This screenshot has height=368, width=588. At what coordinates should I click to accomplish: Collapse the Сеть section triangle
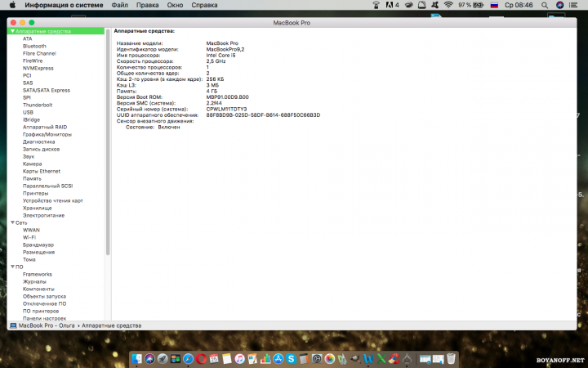pyautogui.click(x=12, y=222)
